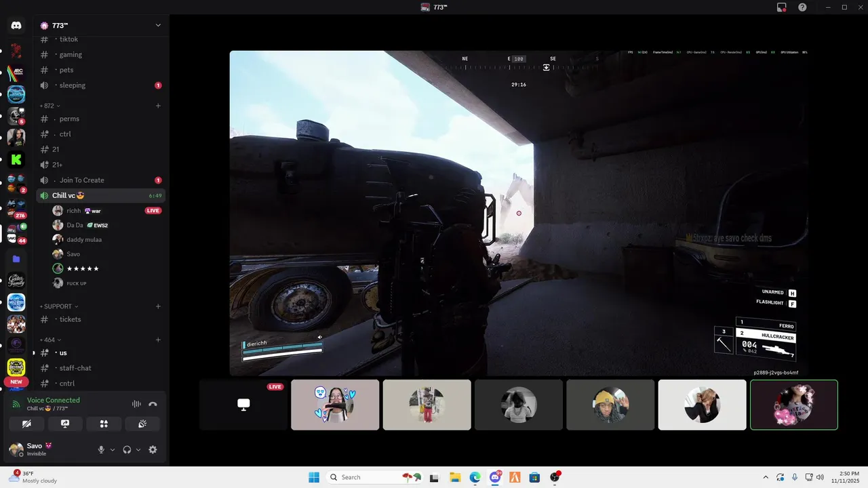Join the 21+ voice channel
Screen dimensions: 868x488
point(100,165)
